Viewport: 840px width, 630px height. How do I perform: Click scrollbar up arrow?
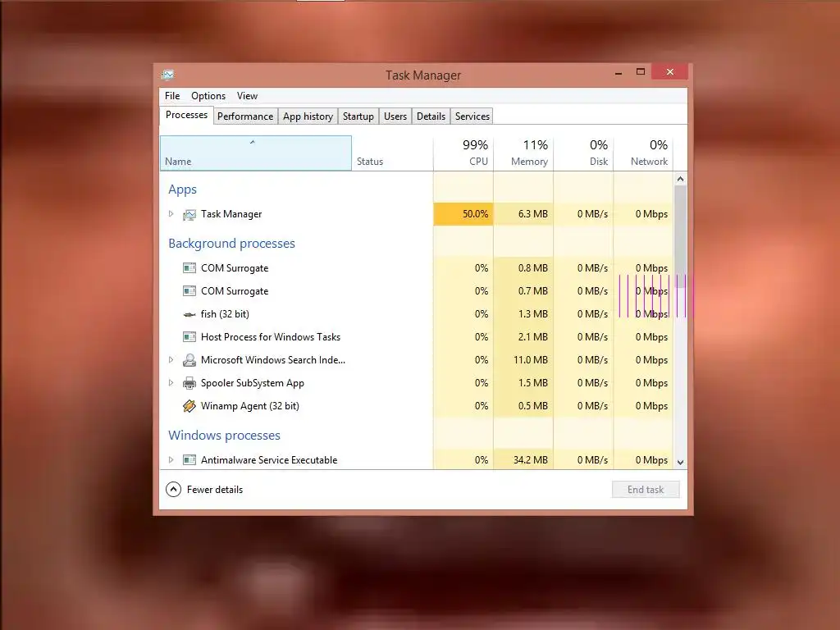click(x=680, y=179)
